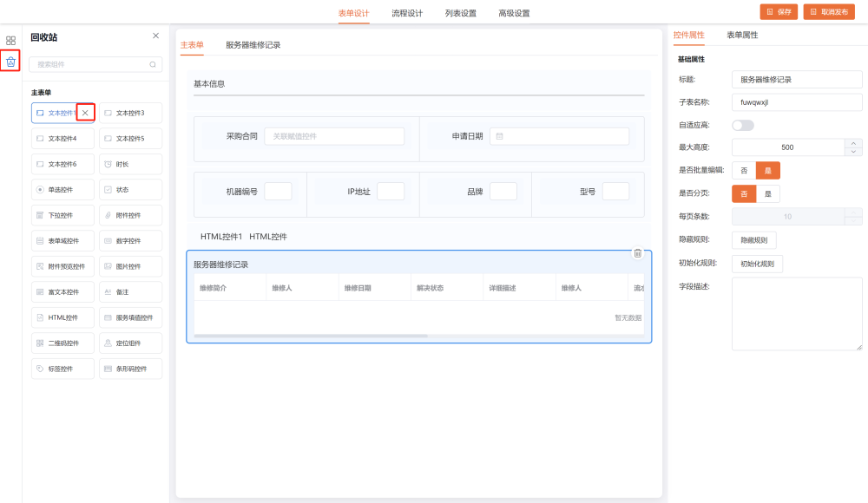868x503 pixels.
Task: Decrease 最大高度 with the down arrow
Action: click(x=853, y=152)
